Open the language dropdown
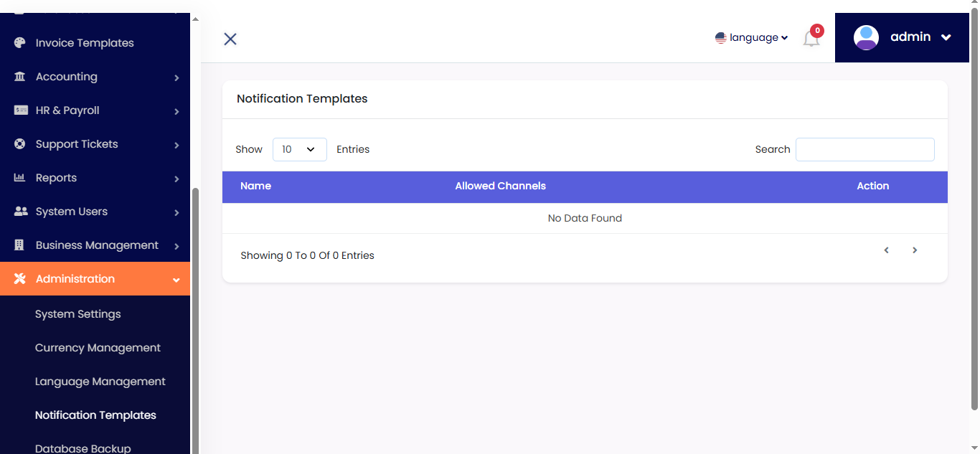This screenshot has width=980, height=454. point(752,38)
